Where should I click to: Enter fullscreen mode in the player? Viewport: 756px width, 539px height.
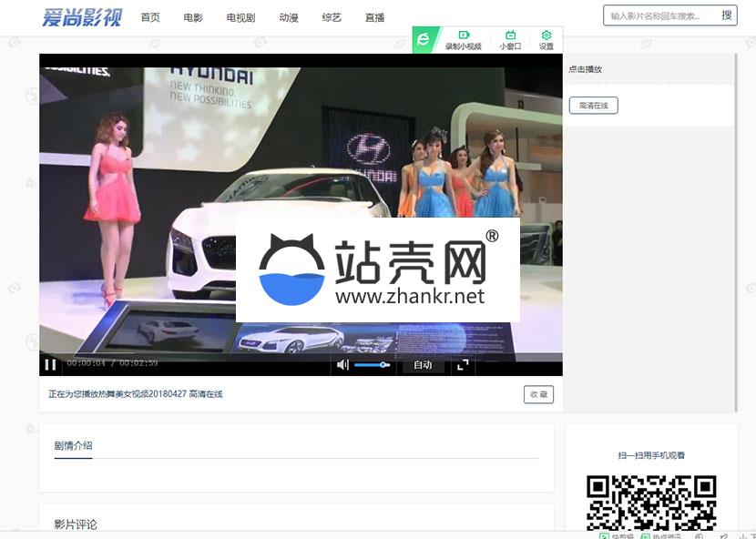tap(463, 364)
